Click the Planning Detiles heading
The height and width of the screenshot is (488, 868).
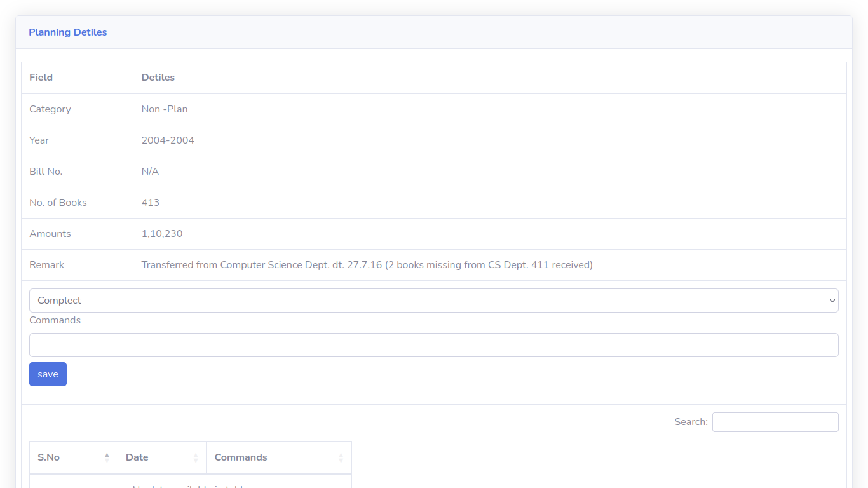(x=68, y=32)
